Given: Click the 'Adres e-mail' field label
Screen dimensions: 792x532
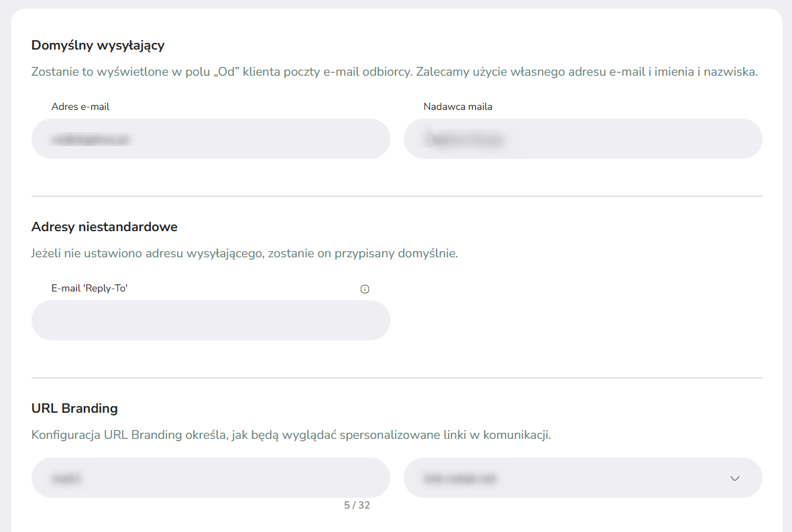Looking at the screenshot, I should 80,107.
